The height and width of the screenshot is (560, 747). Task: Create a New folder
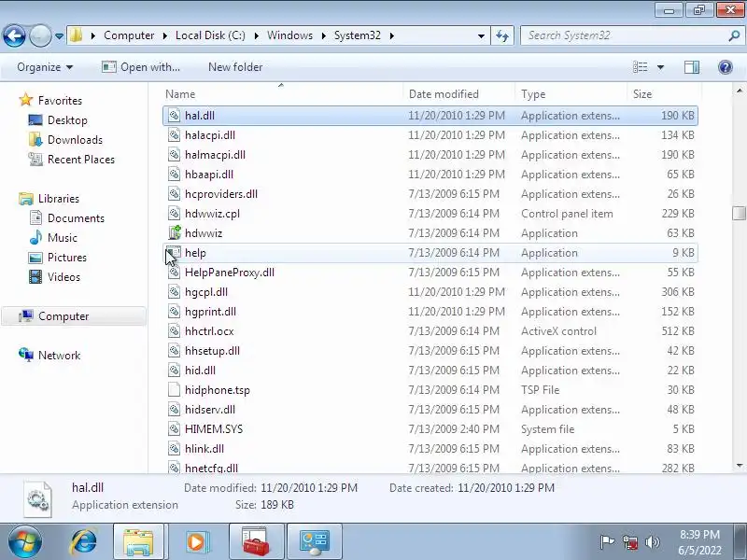click(235, 67)
